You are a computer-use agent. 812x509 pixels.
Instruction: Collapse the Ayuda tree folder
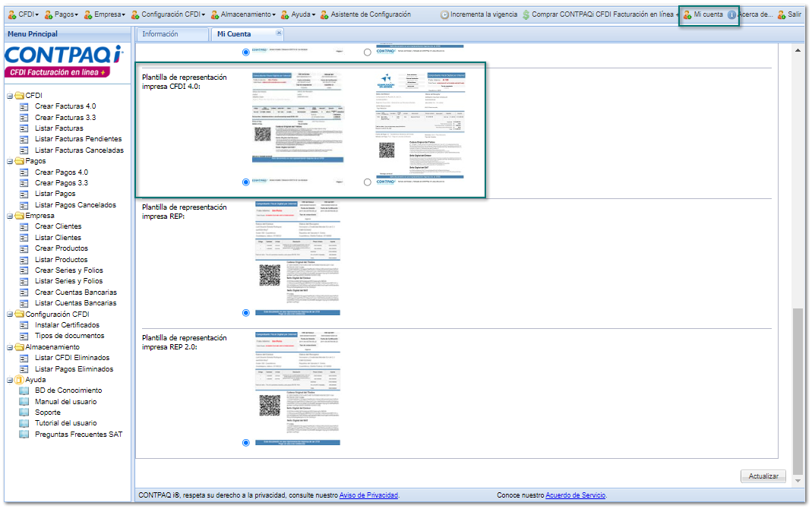(10, 380)
